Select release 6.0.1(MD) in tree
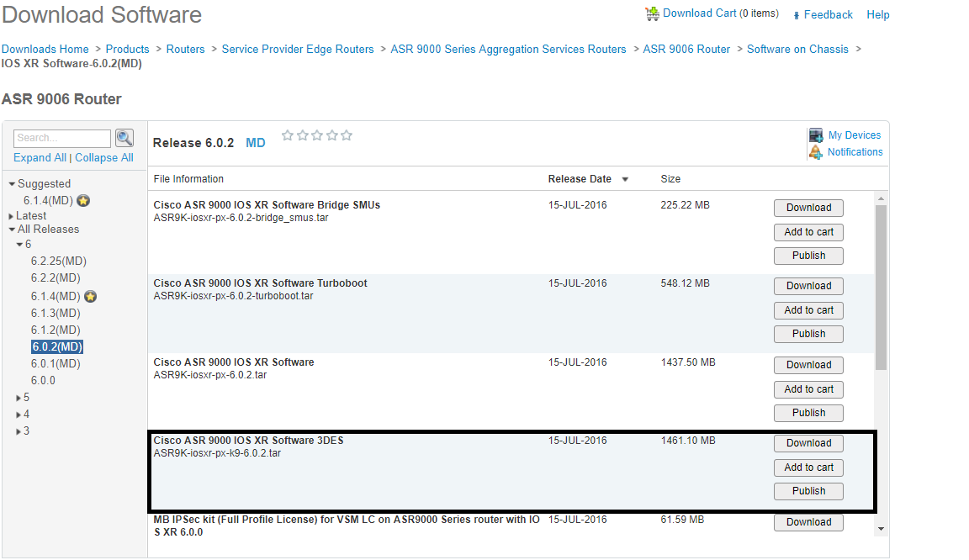 [56, 364]
